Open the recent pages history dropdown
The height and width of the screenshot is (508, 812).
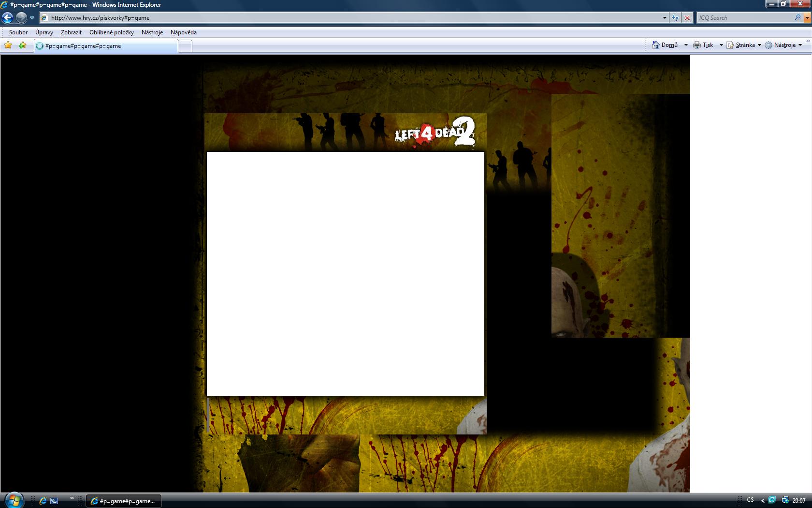point(32,18)
